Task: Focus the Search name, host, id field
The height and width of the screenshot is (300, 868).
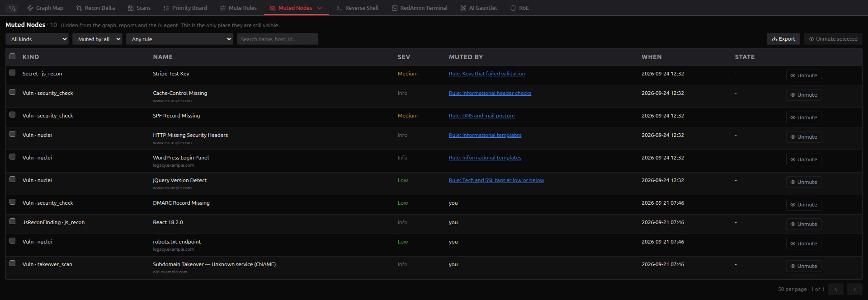Action: [x=278, y=39]
